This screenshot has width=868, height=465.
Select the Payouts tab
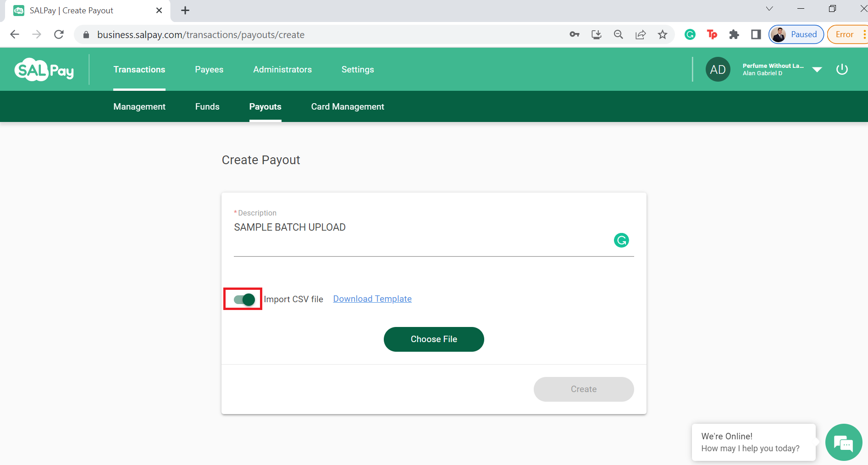265,106
